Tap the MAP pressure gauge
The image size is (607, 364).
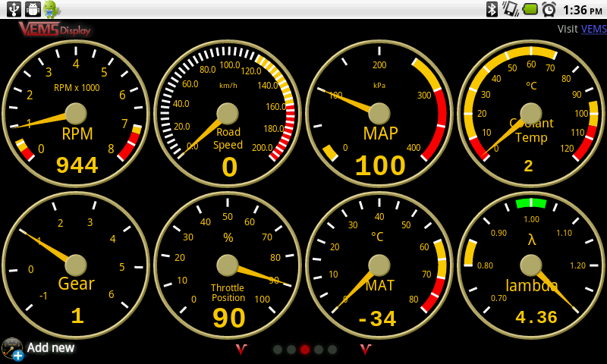(379, 114)
